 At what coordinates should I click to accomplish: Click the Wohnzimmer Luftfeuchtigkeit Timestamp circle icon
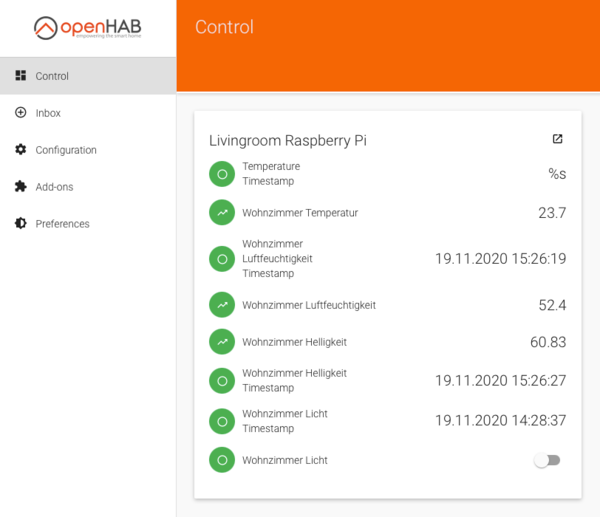pyautogui.click(x=222, y=259)
